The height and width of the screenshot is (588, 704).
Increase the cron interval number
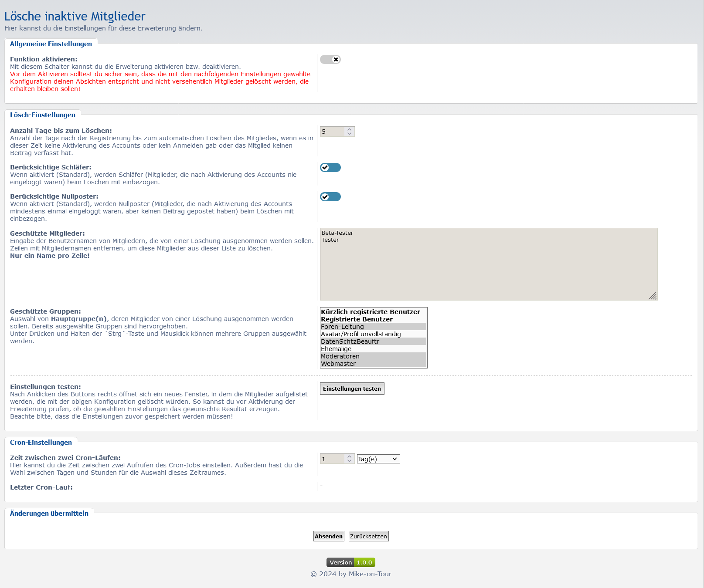[x=349, y=456]
